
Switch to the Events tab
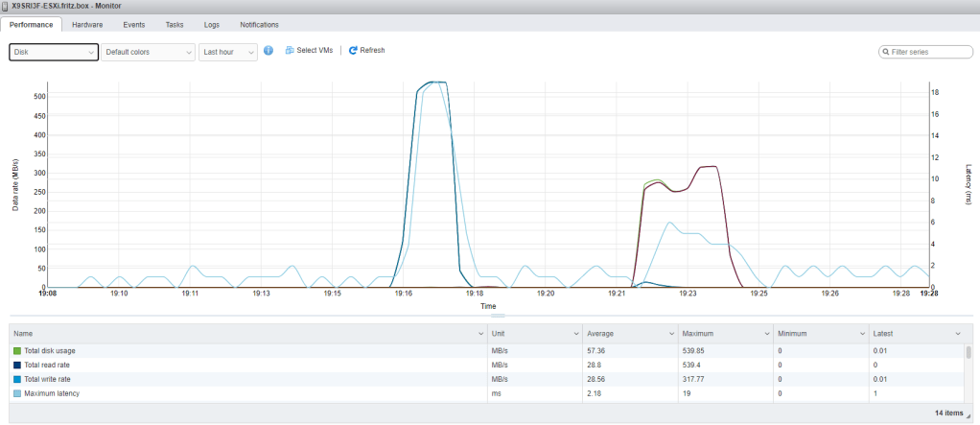coord(133,25)
